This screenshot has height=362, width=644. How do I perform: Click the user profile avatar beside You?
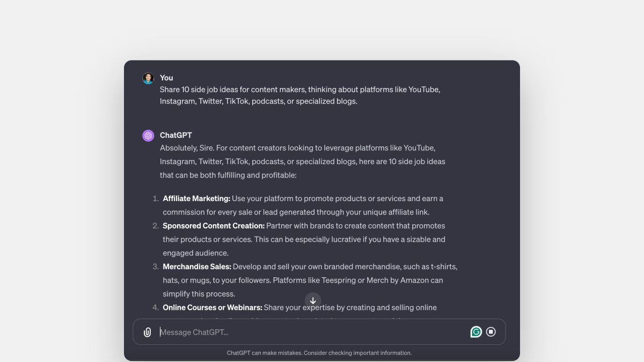pyautogui.click(x=148, y=78)
